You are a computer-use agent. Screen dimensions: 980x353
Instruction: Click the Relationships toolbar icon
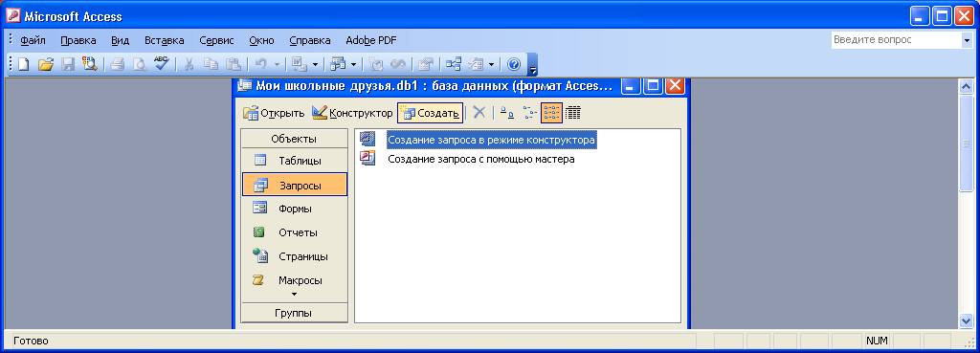point(453,64)
